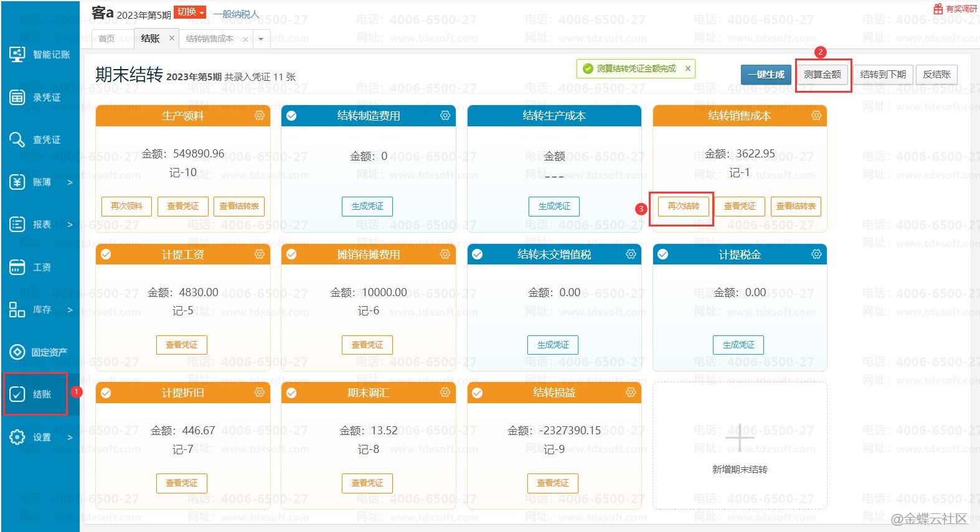
Task: Open the 切换 period dropdown
Action: tap(190, 12)
